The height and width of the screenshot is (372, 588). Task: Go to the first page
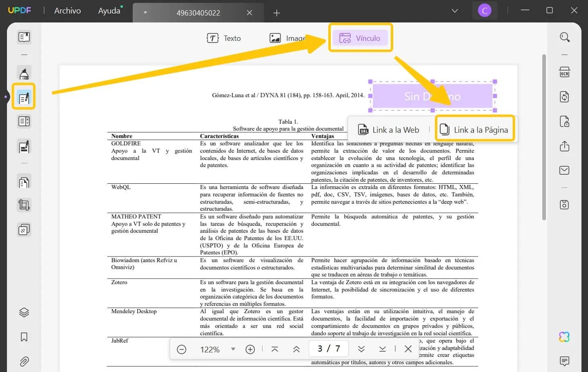275,349
